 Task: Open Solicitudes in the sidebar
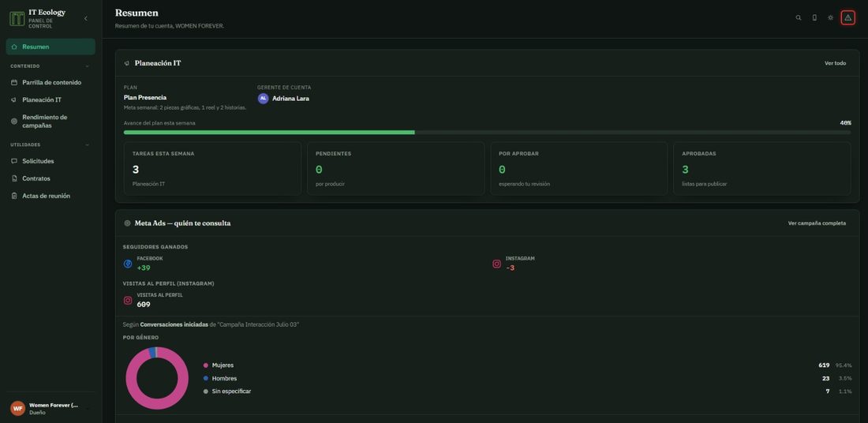tap(51, 161)
